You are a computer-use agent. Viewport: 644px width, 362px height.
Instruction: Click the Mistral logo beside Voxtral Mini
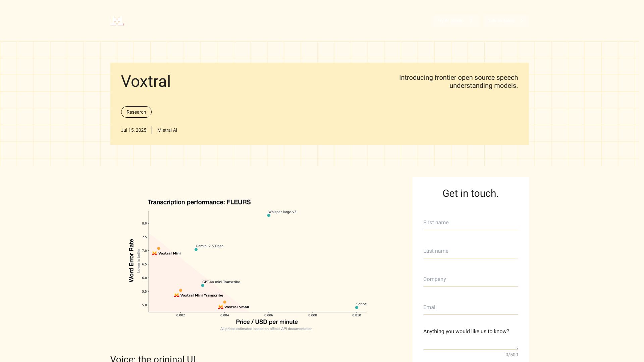[155, 253]
